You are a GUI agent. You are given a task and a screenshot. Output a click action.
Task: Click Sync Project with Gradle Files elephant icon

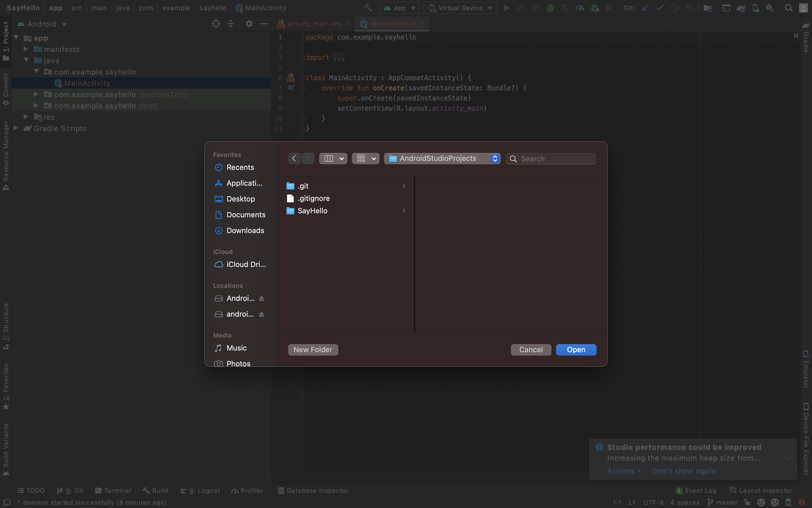coord(741,8)
